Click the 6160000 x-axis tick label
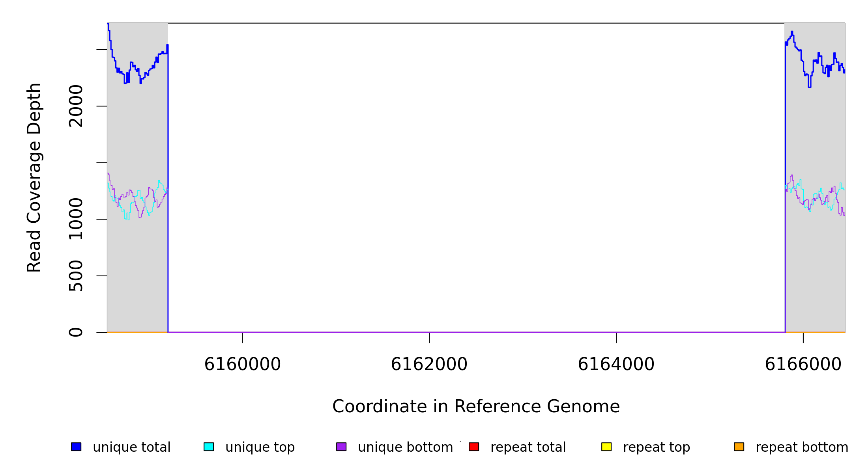The height and width of the screenshot is (473, 868). [242, 364]
